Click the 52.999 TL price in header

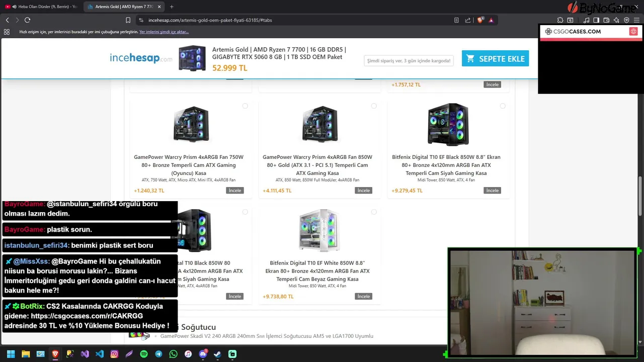pyautogui.click(x=229, y=68)
